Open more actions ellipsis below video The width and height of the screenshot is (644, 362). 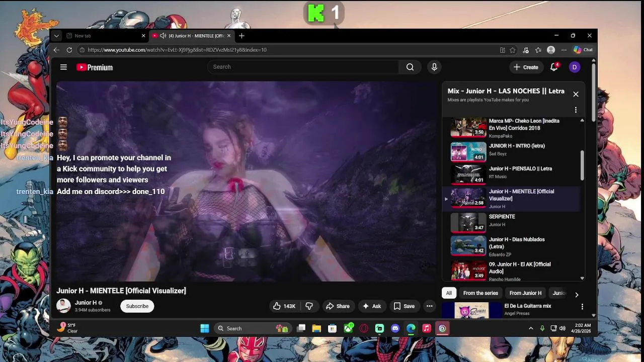[430, 306]
